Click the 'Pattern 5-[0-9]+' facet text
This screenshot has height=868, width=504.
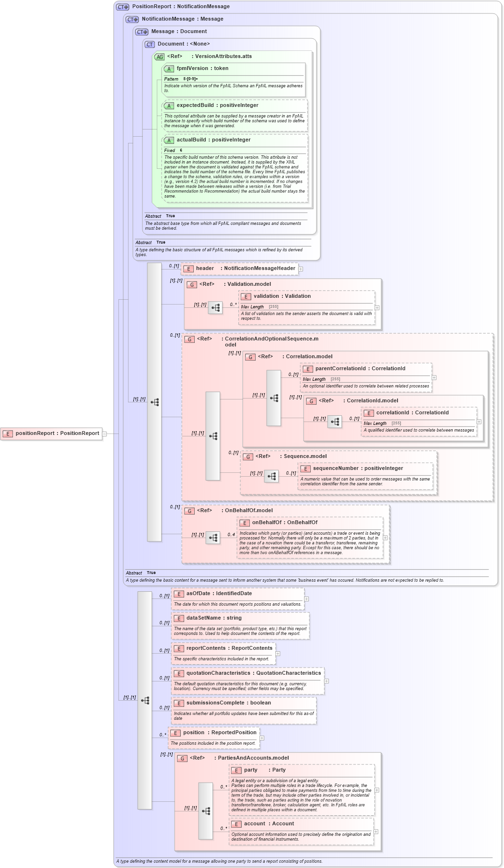(181, 79)
